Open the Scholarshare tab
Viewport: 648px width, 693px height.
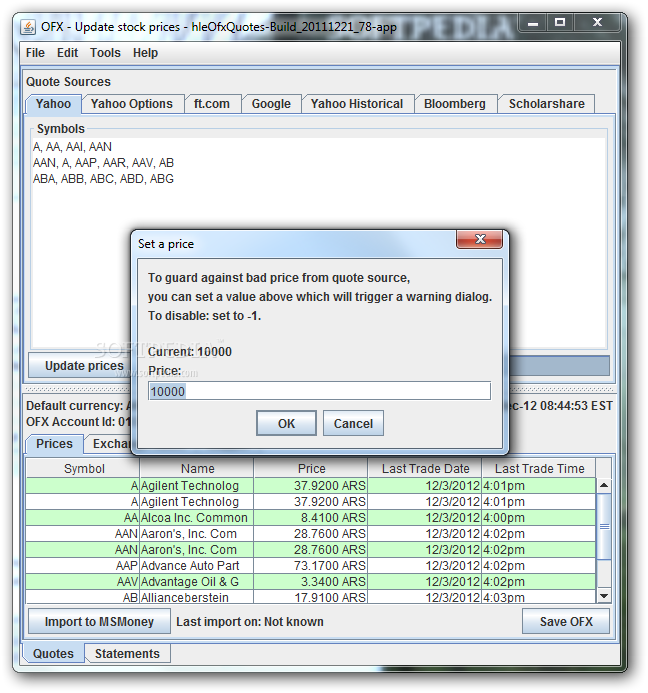(546, 104)
